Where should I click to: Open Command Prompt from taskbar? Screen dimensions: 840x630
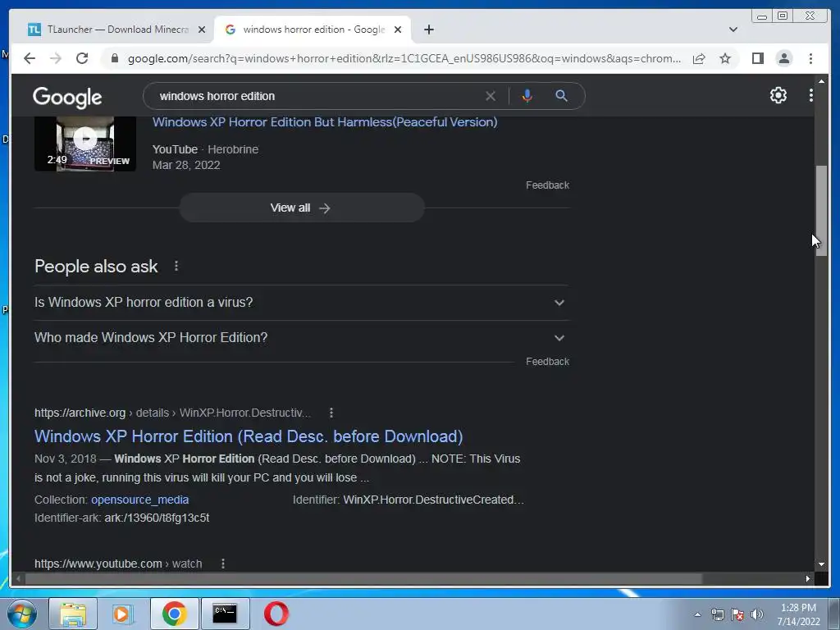click(x=225, y=614)
